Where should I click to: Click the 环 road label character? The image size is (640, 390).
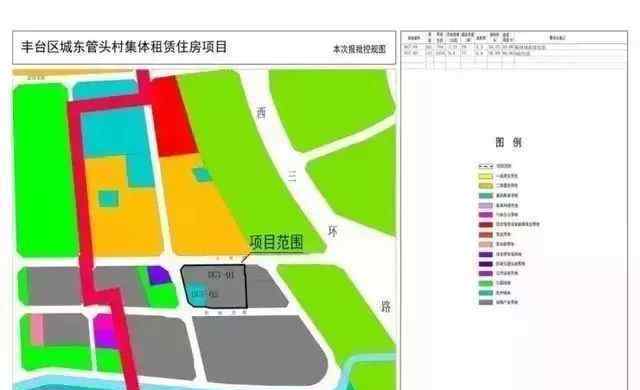[x=333, y=232]
